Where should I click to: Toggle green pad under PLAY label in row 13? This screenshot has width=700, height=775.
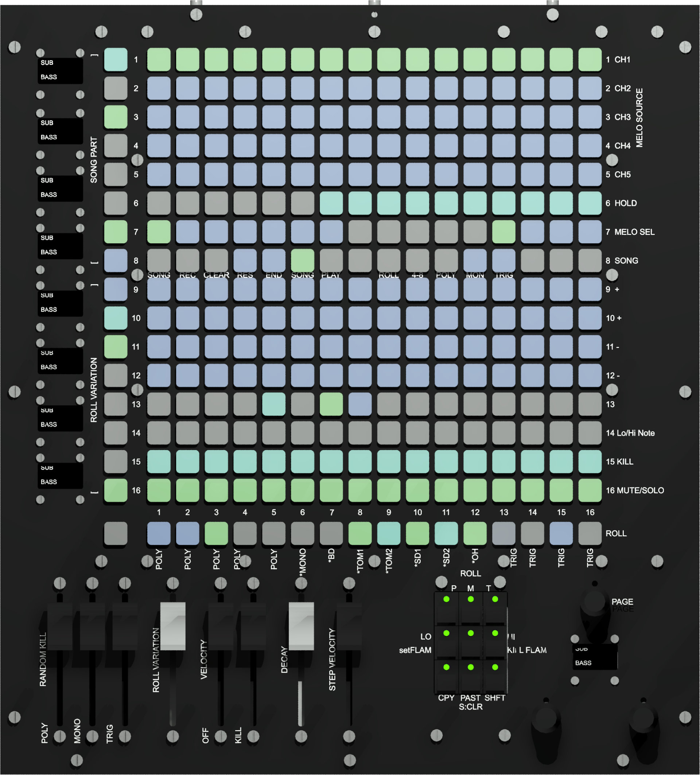click(x=331, y=404)
